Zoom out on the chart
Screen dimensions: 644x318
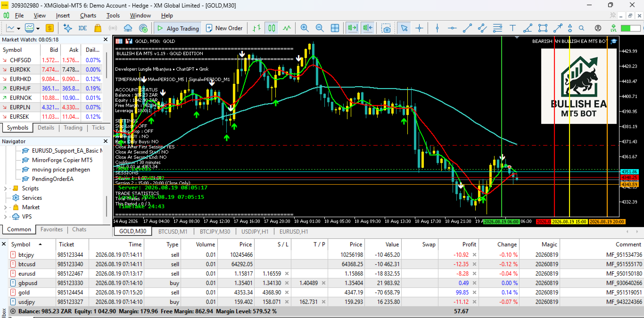(320, 28)
